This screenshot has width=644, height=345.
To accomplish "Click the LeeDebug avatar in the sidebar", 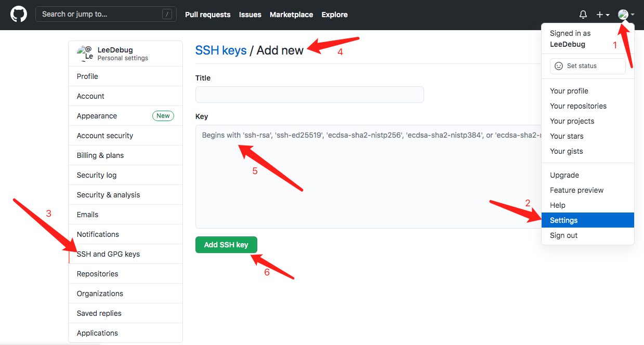I will [85, 54].
